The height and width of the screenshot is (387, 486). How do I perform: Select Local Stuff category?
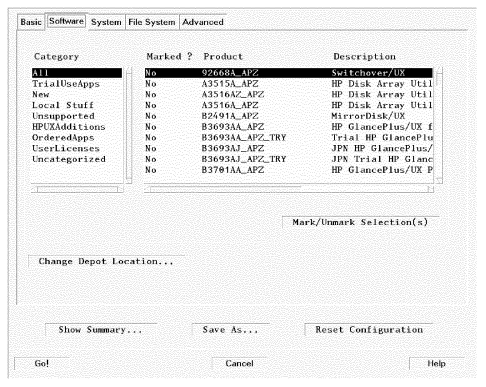77,105
